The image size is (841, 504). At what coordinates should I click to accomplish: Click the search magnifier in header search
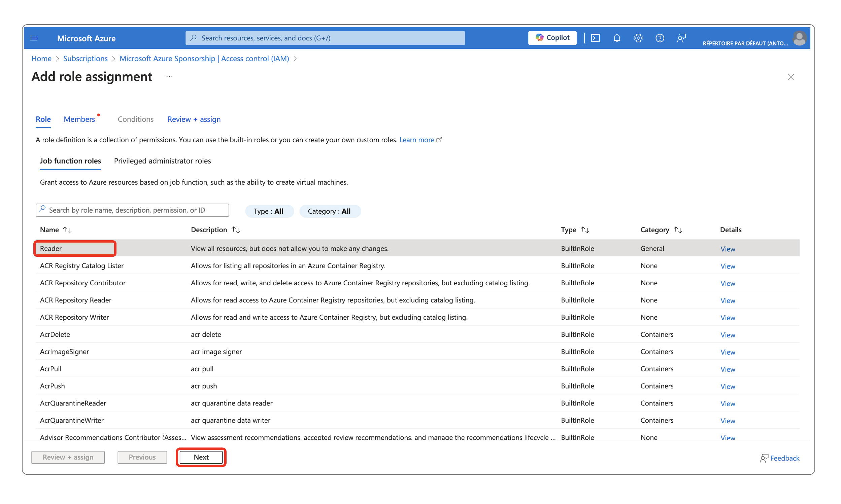click(x=193, y=38)
